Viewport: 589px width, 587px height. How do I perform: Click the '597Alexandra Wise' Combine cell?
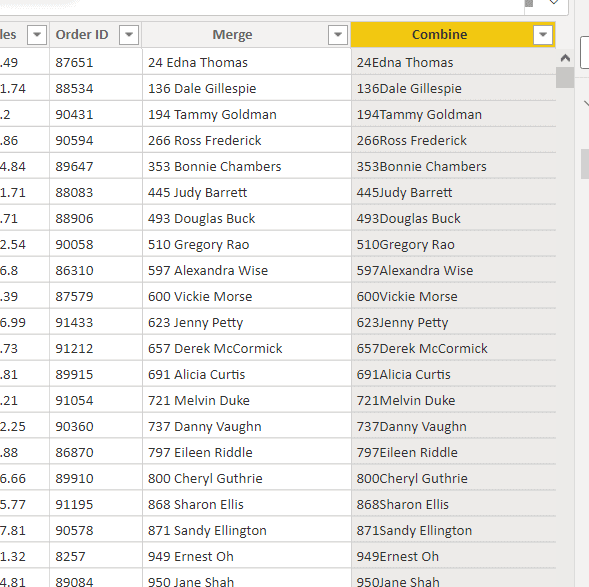tap(454, 270)
